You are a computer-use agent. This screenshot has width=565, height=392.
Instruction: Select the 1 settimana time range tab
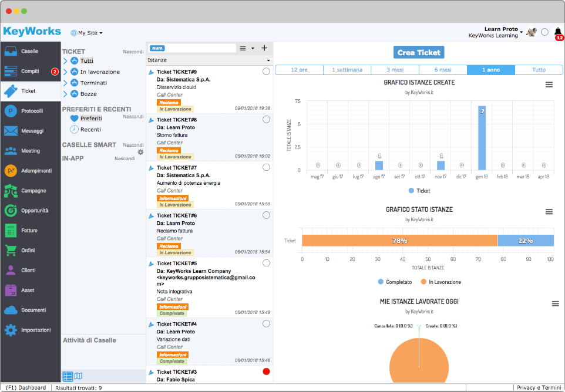tap(347, 70)
